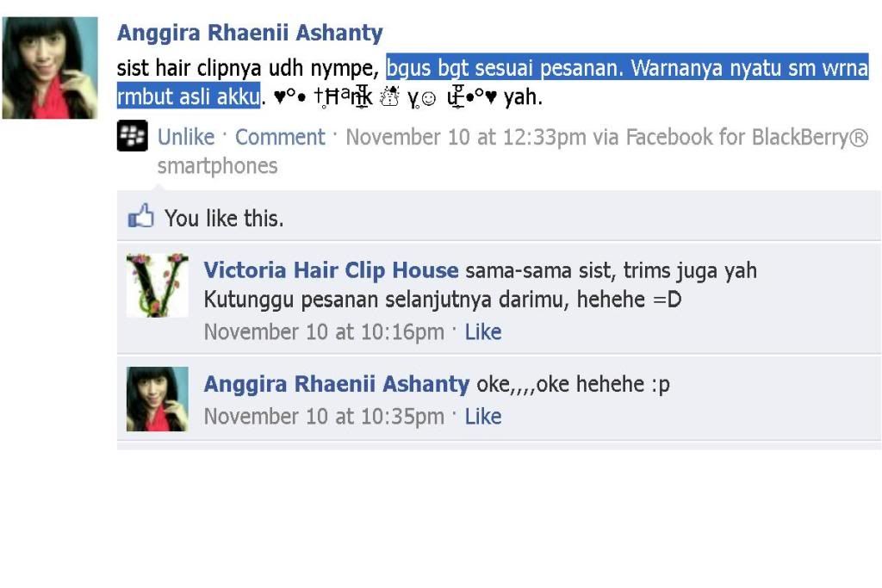Click the November 10 at 12:33pm timestamp
This screenshot has height=588, width=882.
coord(466,137)
